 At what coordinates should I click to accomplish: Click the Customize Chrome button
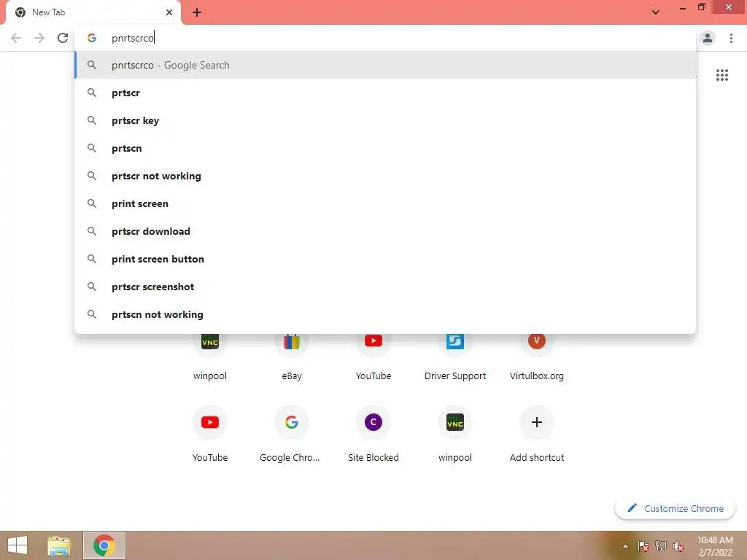pos(675,508)
